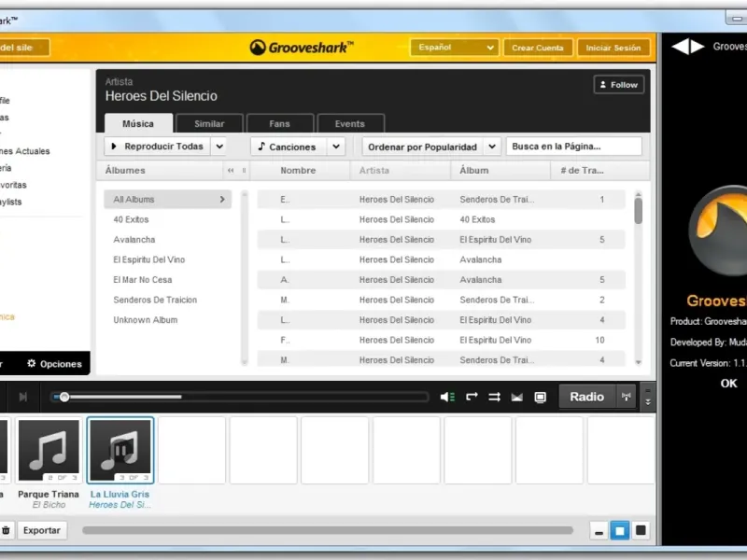Click the Follow artist button
The width and height of the screenshot is (747, 560).
[x=619, y=85]
